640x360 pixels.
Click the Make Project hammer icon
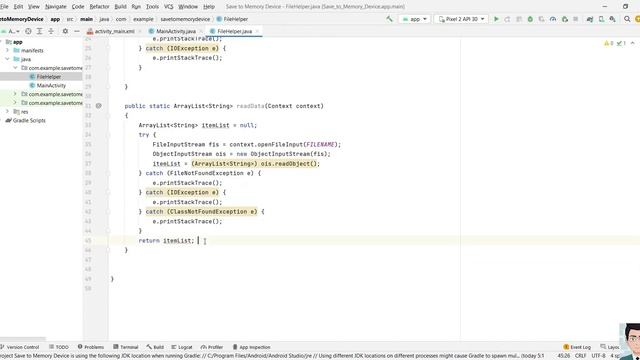[x=389, y=19]
